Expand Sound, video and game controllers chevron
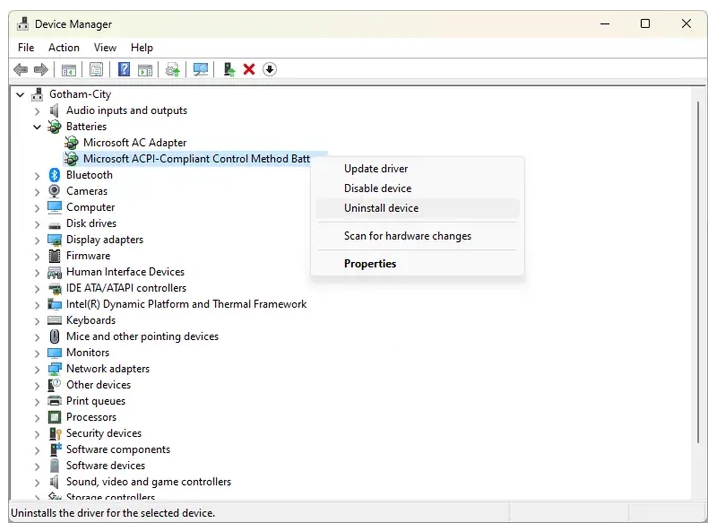This screenshot has width=714, height=524. click(37, 482)
